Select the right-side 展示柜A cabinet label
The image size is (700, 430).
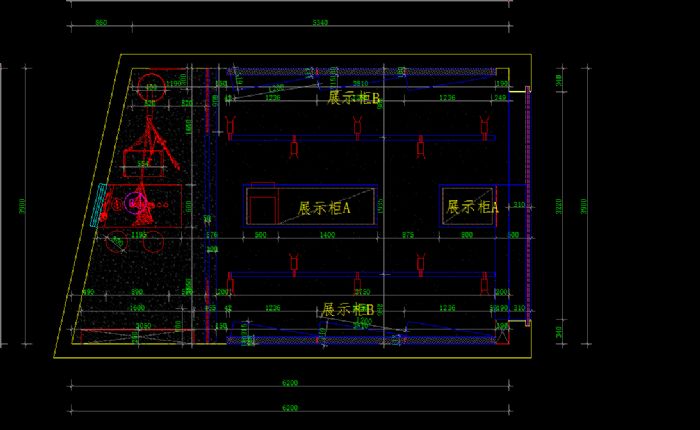[472, 207]
